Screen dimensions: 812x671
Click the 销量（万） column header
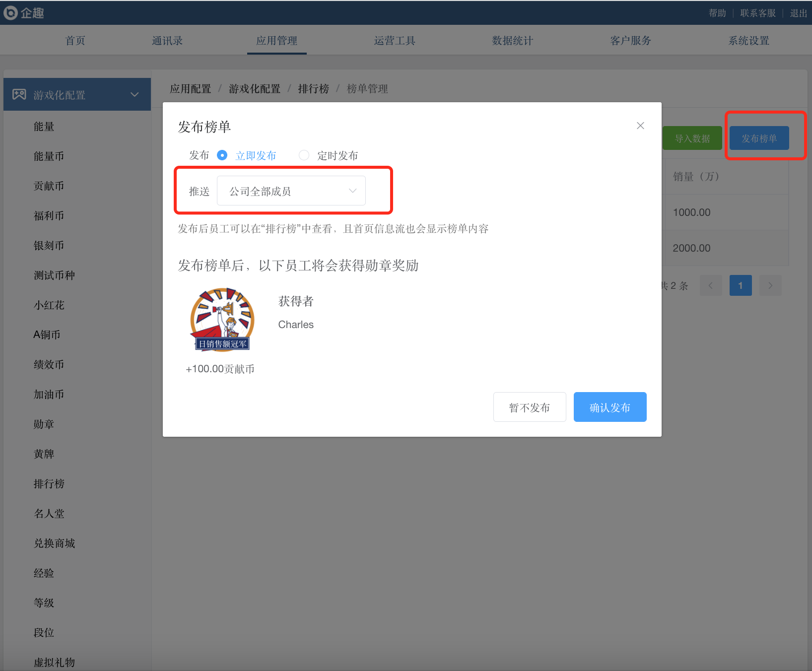pyautogui.click(x=696, y=177)
